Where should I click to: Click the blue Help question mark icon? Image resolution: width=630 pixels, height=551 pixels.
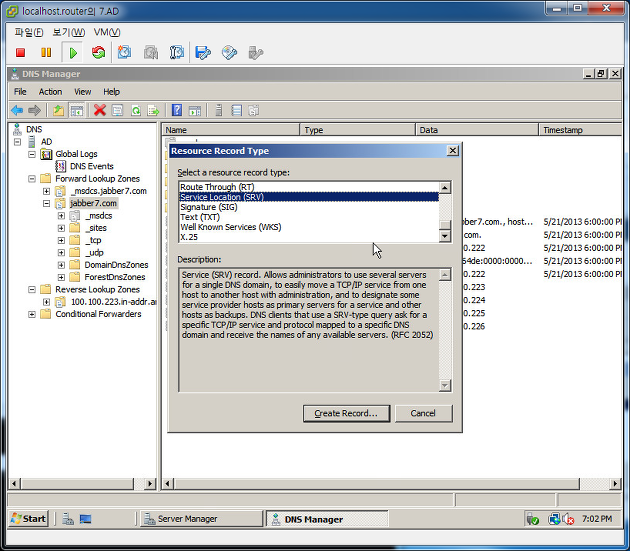177,110
